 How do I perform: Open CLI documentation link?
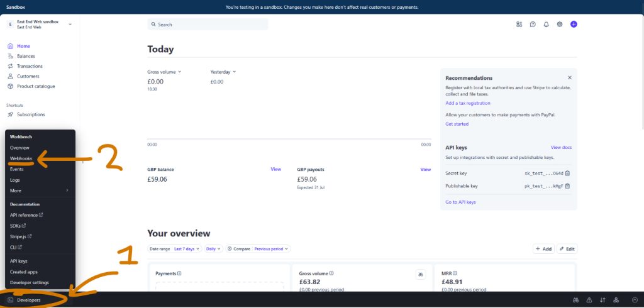[16, 247]
